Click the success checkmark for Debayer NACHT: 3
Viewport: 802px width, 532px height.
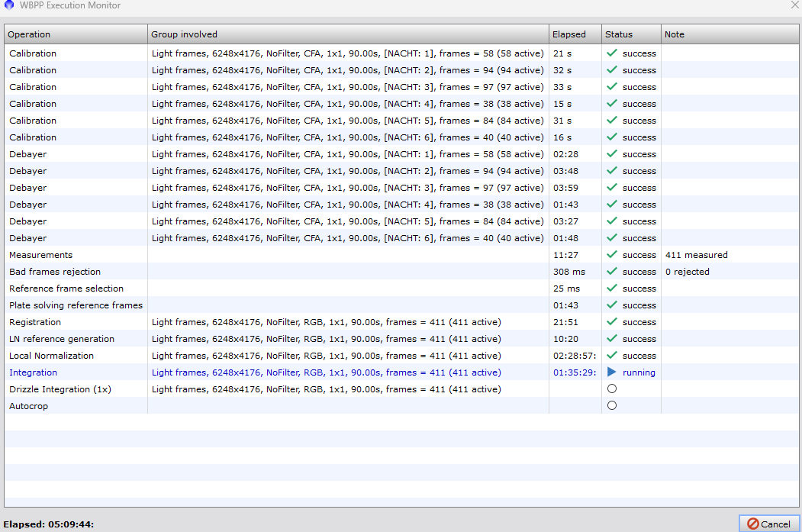[x=612, y=187]
